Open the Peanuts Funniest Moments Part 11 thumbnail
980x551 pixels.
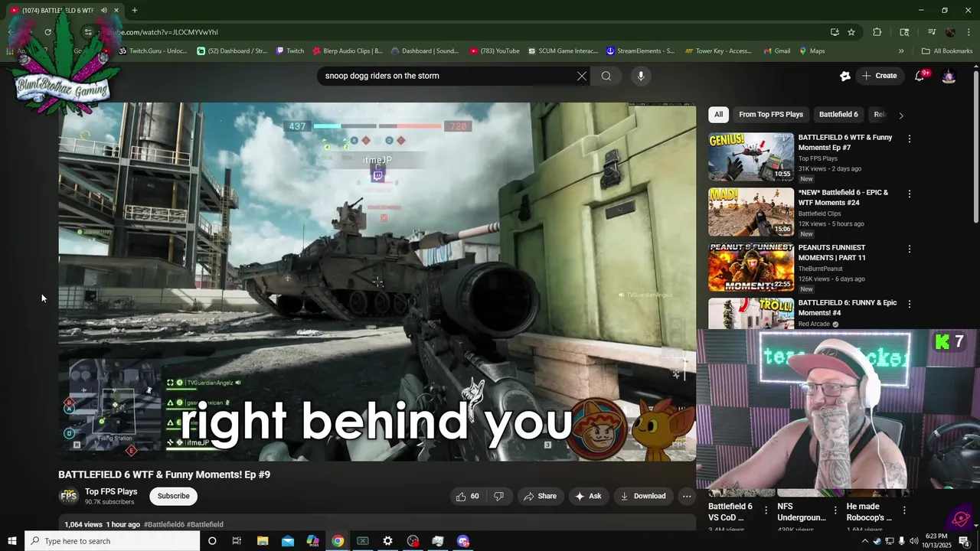(x=751, y=267)
